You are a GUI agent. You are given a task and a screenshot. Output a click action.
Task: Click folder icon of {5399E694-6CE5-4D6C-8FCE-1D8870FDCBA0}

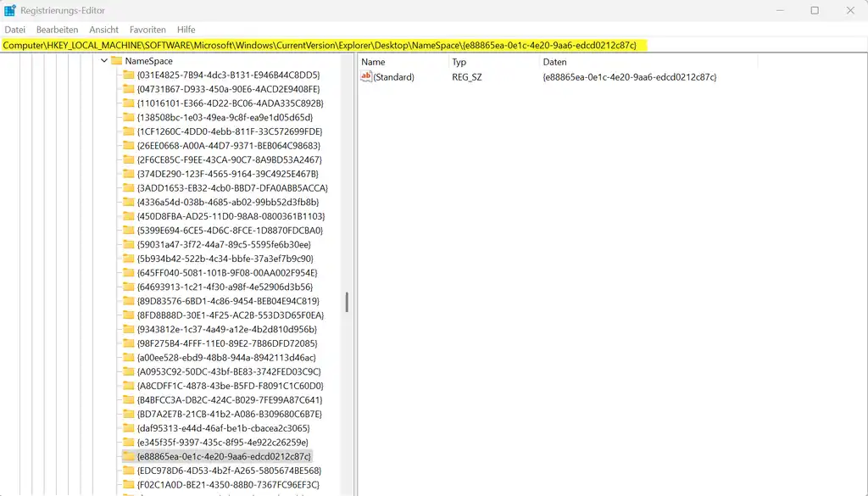[x=129, y=231]
